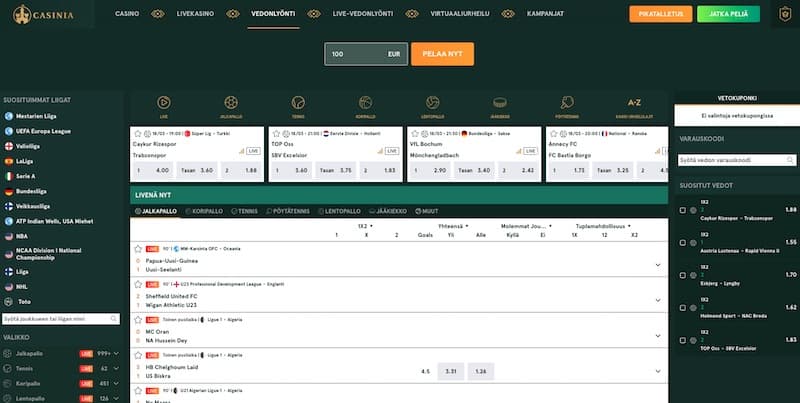This screenshot has width=800, height=403.
Task: Open the shield account icon in header
Action: [784, 14]
